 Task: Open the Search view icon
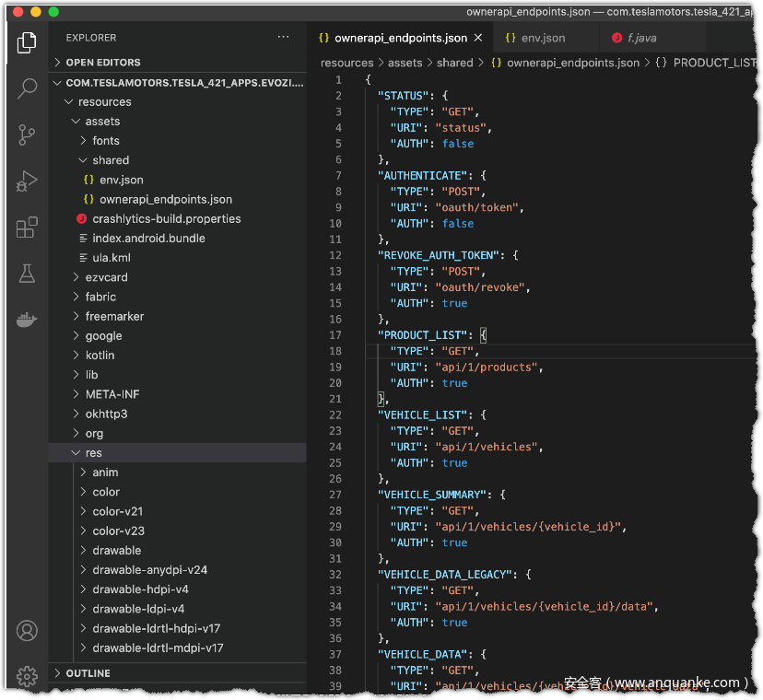[x=27, y=88]
